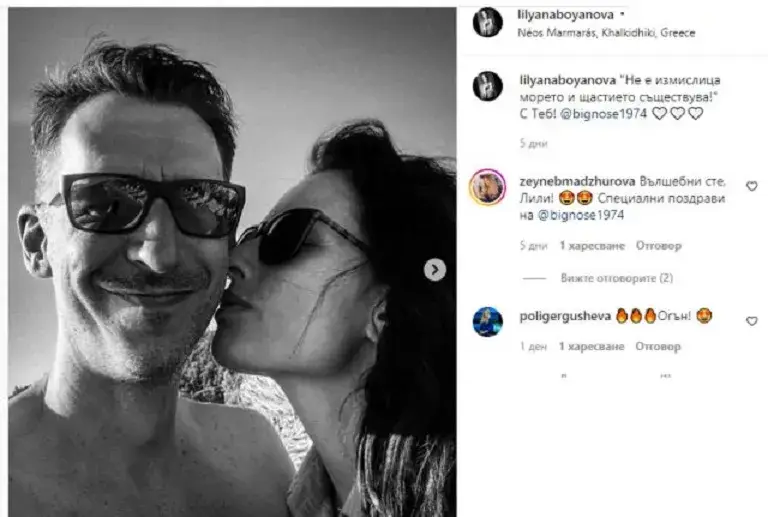Open poligergusheva profile picture
The height and width of the screenshot is (517, 768).
click(487, 322)
